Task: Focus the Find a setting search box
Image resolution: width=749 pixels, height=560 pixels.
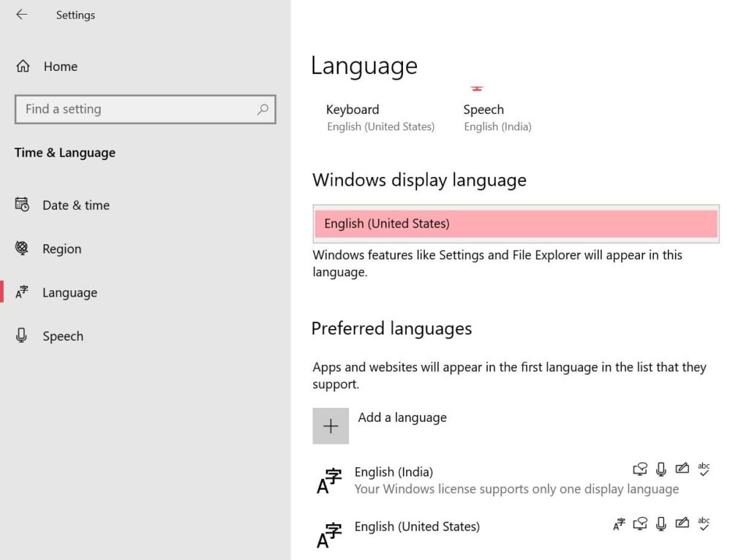Action: tap(146, 110)
